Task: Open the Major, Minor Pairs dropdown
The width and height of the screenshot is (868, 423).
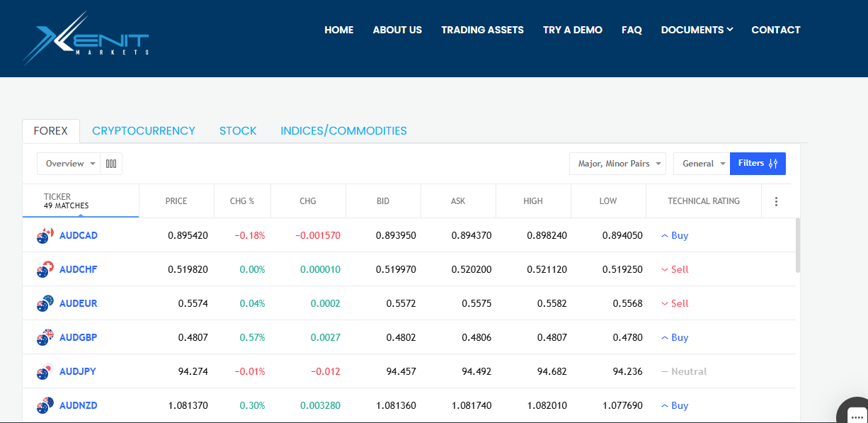Action: click(617, 164)
